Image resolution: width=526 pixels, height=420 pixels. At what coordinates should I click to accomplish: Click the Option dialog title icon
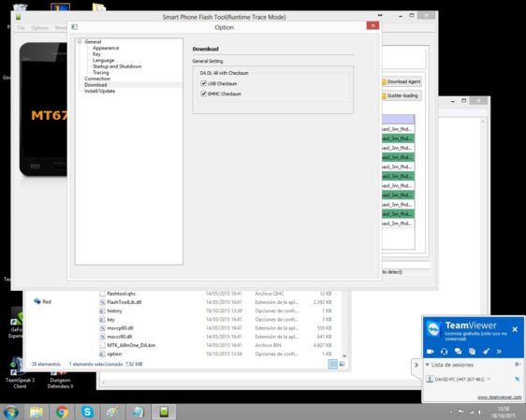75,27
